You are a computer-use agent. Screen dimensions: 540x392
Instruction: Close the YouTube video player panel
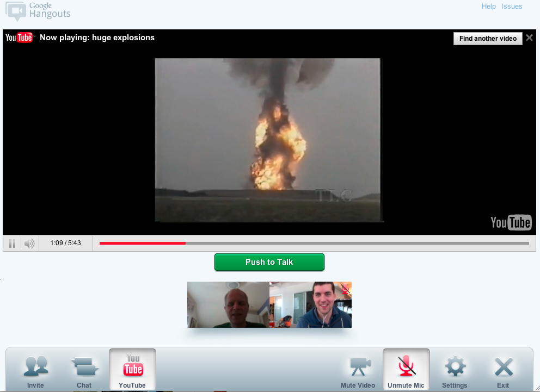[x=529, y=38]
